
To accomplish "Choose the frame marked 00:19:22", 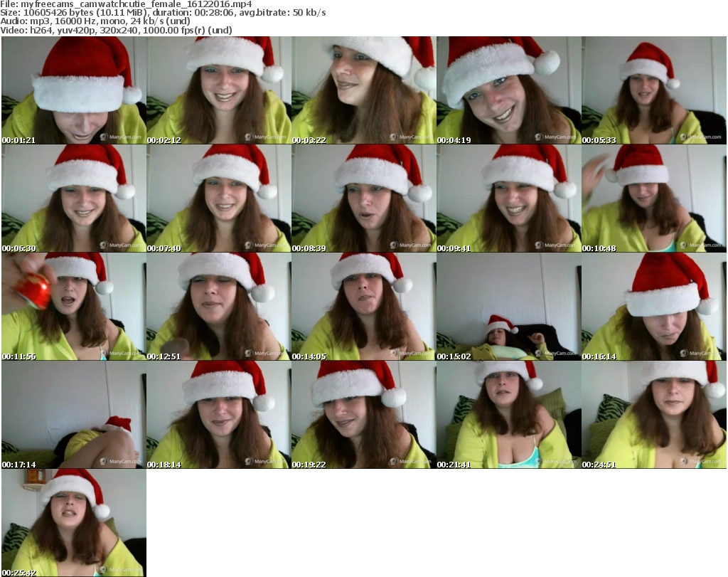I will (x=363, y=414).
